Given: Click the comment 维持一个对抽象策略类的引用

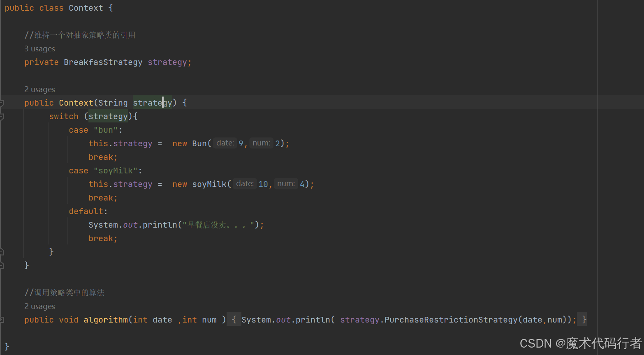Looking at the screenshot, I should pyautogui.click(x=80, y=35).
